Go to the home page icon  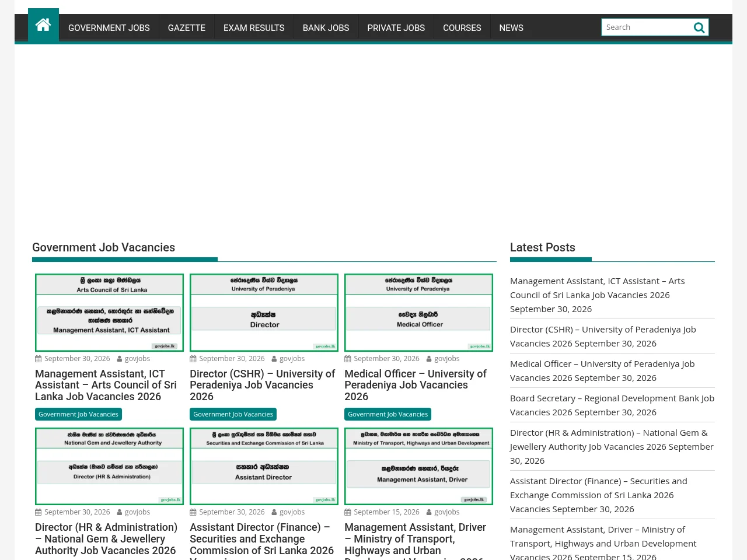[x=43, y=25]
